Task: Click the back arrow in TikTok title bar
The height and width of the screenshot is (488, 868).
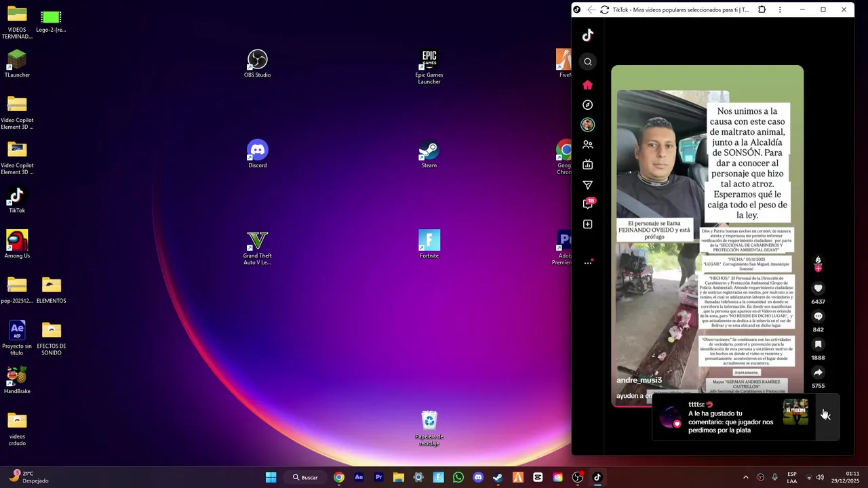Action: (591, 9)
